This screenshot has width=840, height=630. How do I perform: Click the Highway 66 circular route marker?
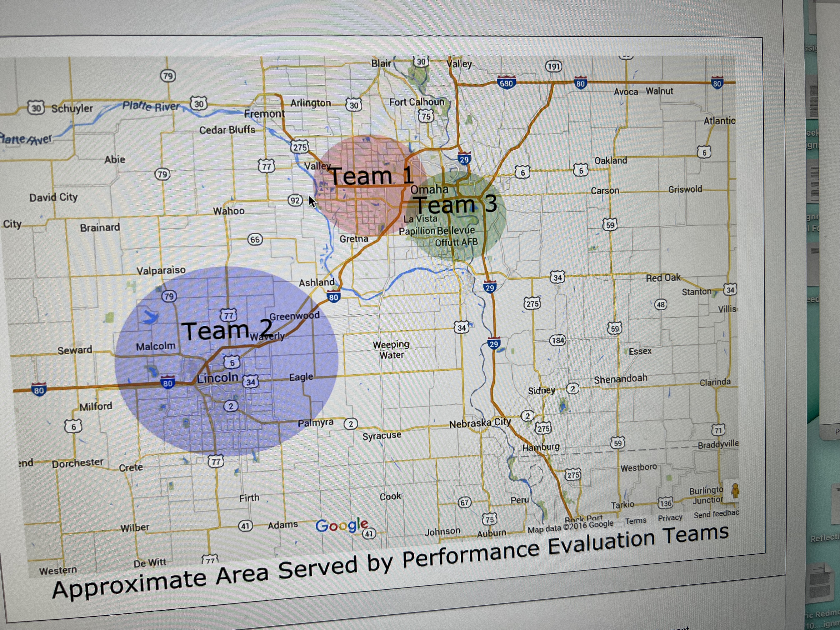pyautogui.click(x=255, y=240)
